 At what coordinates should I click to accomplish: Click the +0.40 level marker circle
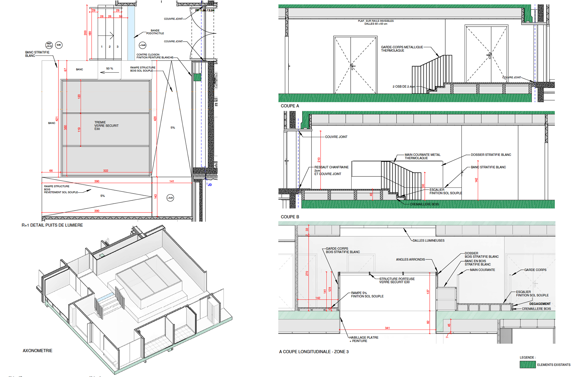[142, 45]
